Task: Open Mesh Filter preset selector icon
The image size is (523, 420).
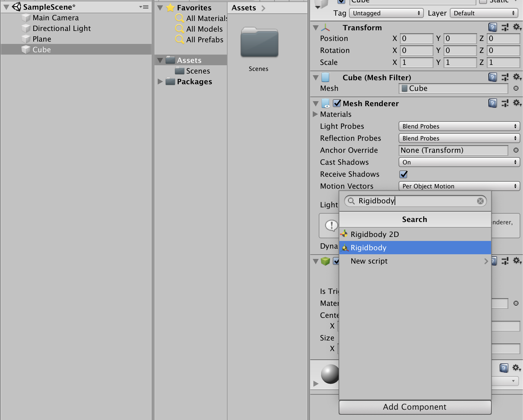Action: pos(505,77)
